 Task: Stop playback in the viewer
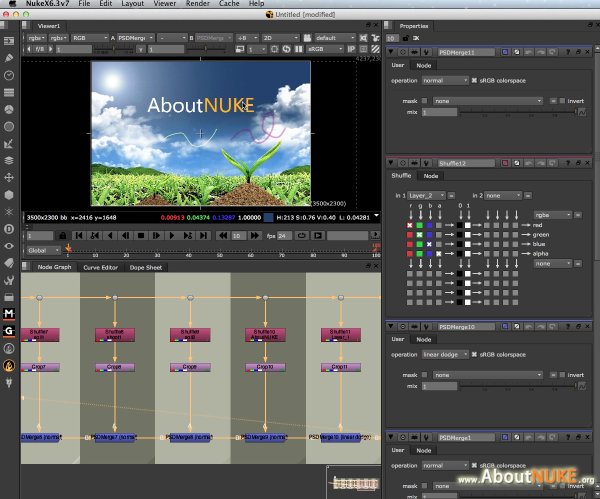(141, 235)
